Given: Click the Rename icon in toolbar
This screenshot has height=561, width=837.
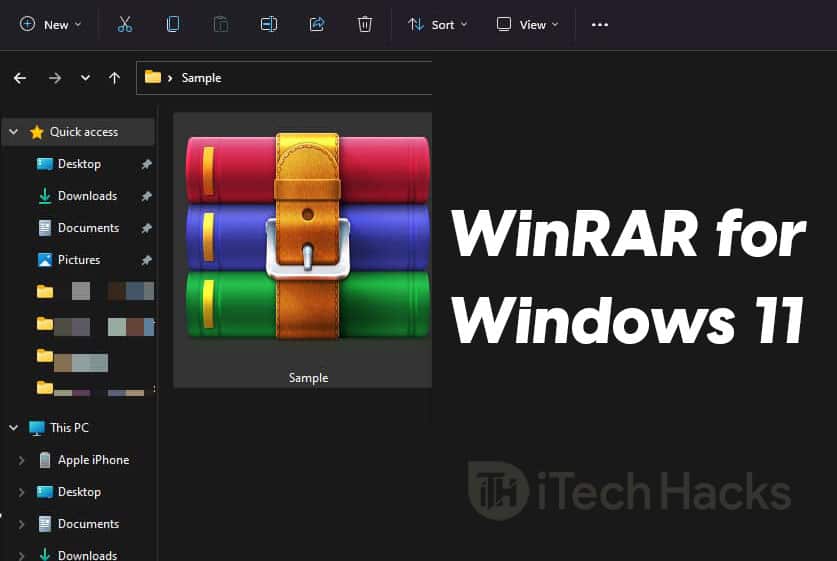Looking at the screenshot, I should pyautogui.click(x=269, y=24).
